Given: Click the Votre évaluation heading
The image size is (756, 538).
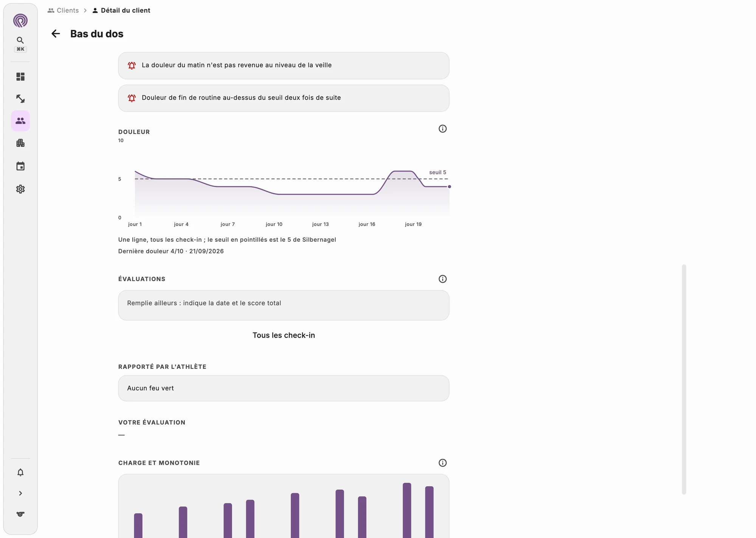Looking at the screenshot, I should click(152, 422).
